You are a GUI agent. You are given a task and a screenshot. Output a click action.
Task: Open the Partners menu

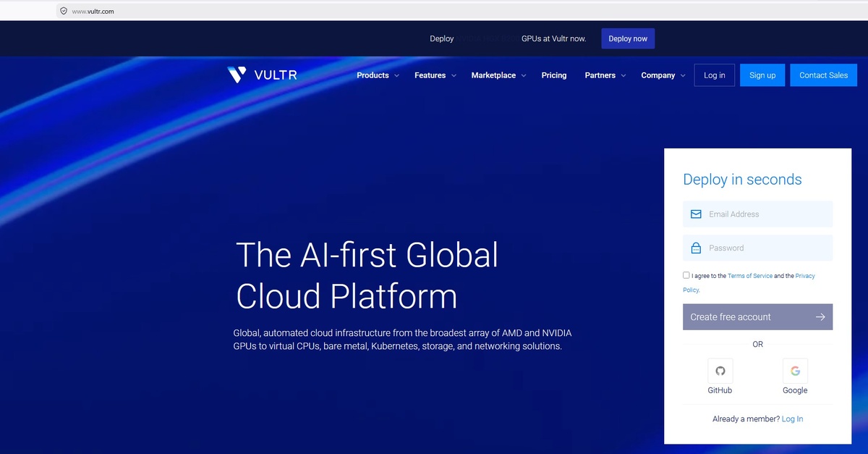coord(600,75)
